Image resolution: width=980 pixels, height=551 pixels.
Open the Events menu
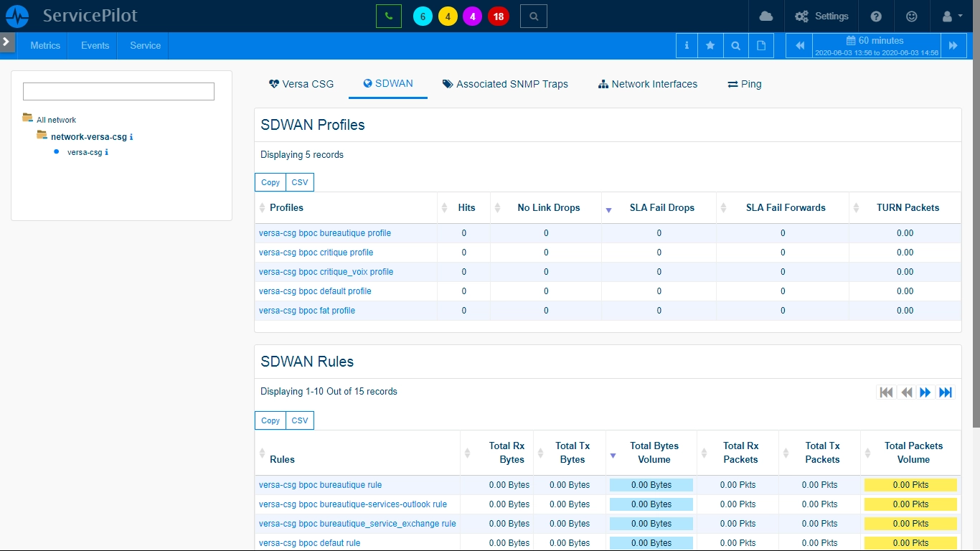tap(95, 45)
